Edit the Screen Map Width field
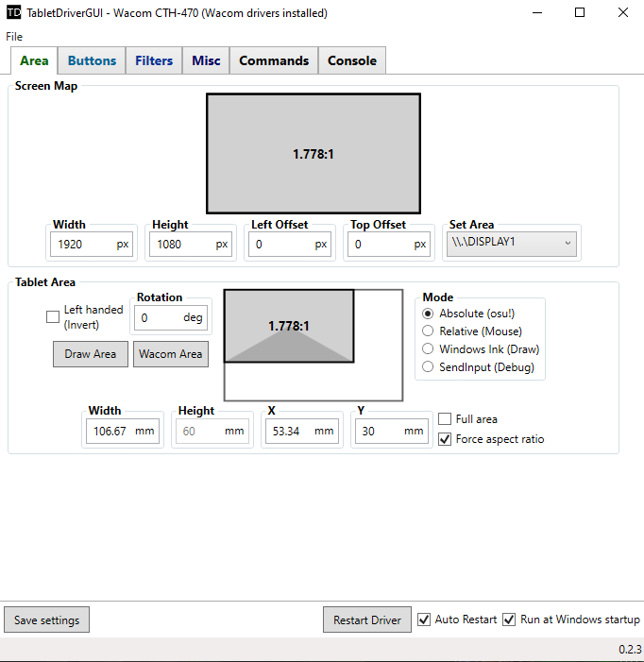Image resolution: width=644 pixels, height=662 pixels. coord(92,244)
